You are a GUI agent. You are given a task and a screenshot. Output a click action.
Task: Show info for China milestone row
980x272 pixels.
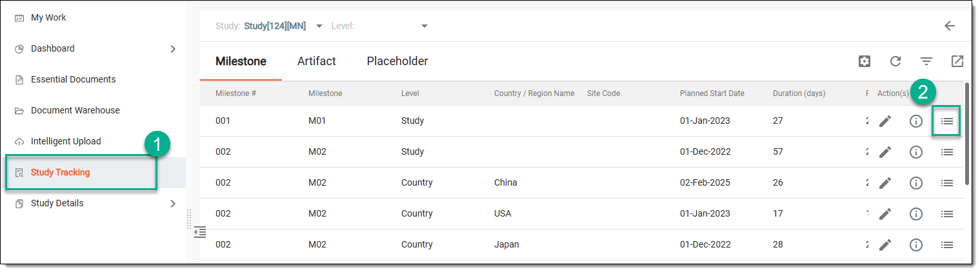tap(916, 183)
